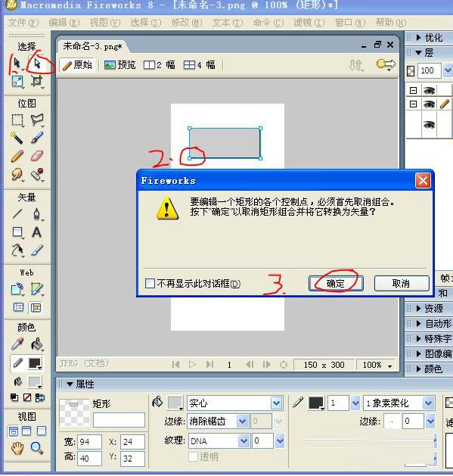Open the 100% zoom level dropdown
The image size is (453, 476).
pyautogui.click(x=390, y=366)
